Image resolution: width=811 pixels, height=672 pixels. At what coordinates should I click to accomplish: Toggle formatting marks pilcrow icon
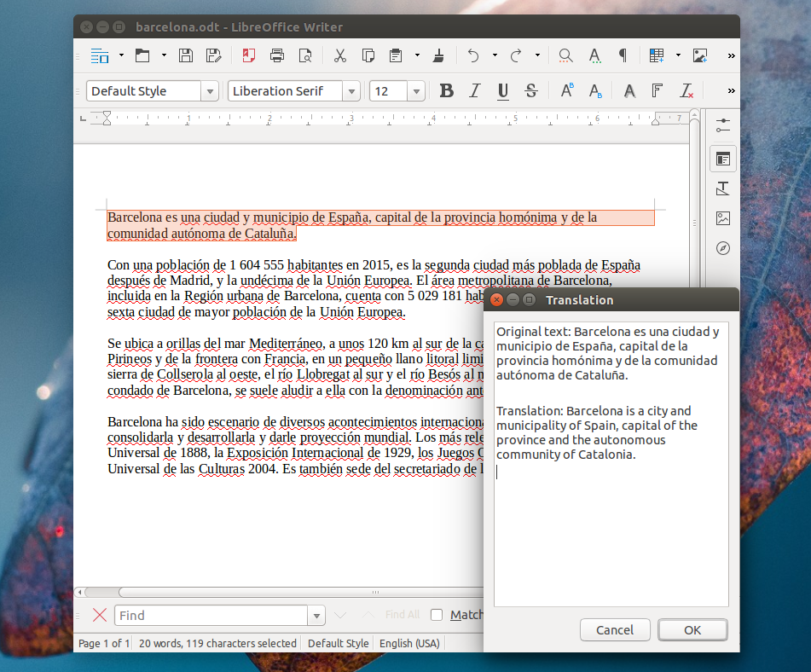pos(623,55)
